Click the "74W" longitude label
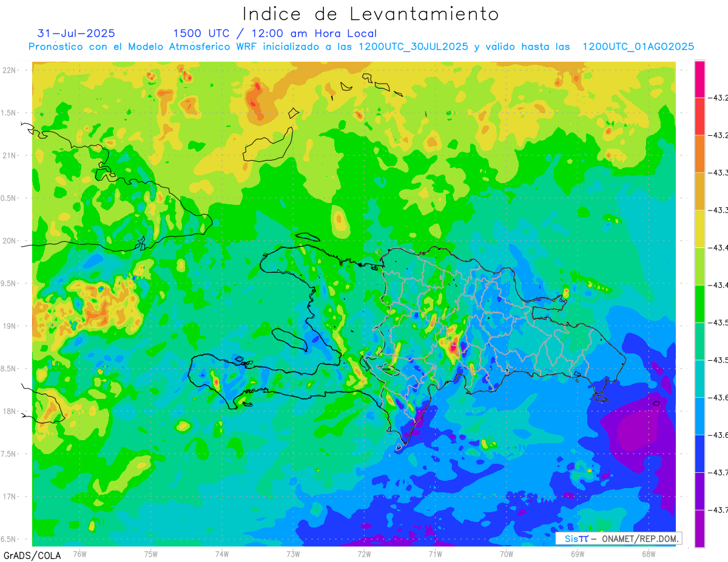The width and height of the screenshot is (728, 562). pos(221,554)
